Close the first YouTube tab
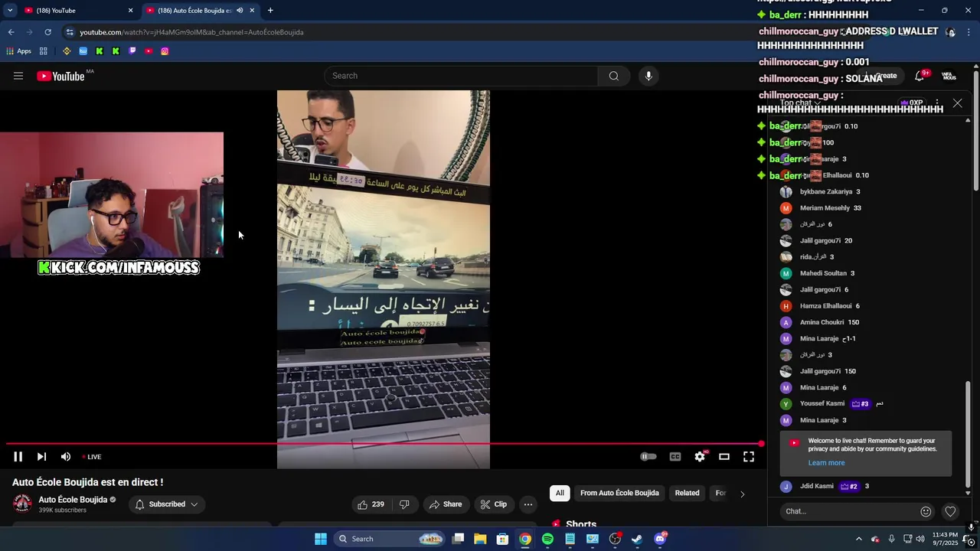 point(130,11)
